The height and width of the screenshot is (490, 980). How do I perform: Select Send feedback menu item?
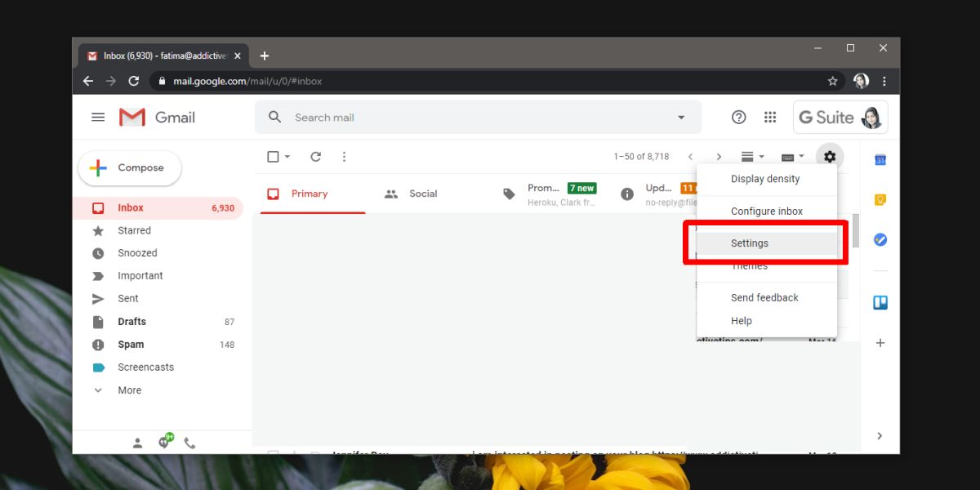point(767,298)
